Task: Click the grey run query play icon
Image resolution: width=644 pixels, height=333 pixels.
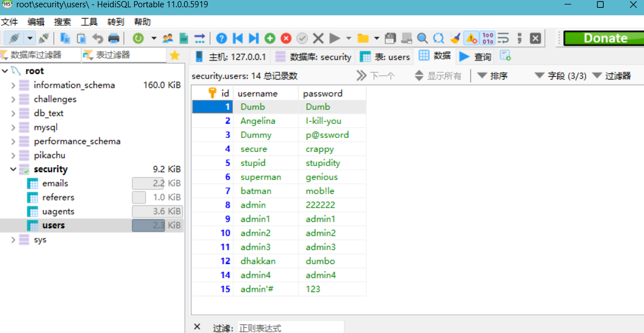Action: (x=335, y=39)
